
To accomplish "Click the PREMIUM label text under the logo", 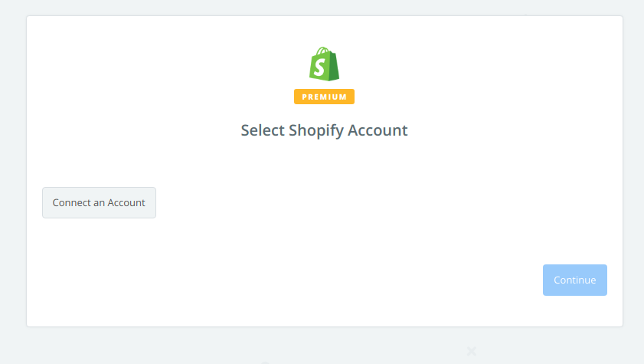I will 324,97.
